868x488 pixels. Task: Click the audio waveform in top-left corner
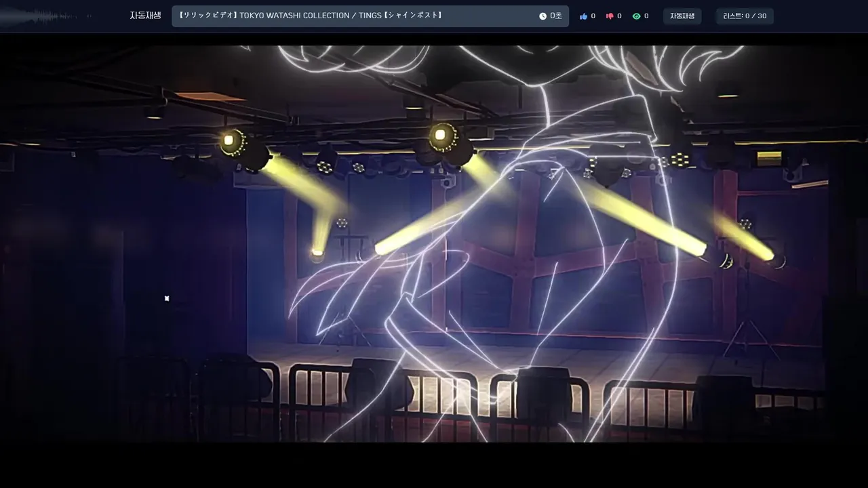[44, 16]
